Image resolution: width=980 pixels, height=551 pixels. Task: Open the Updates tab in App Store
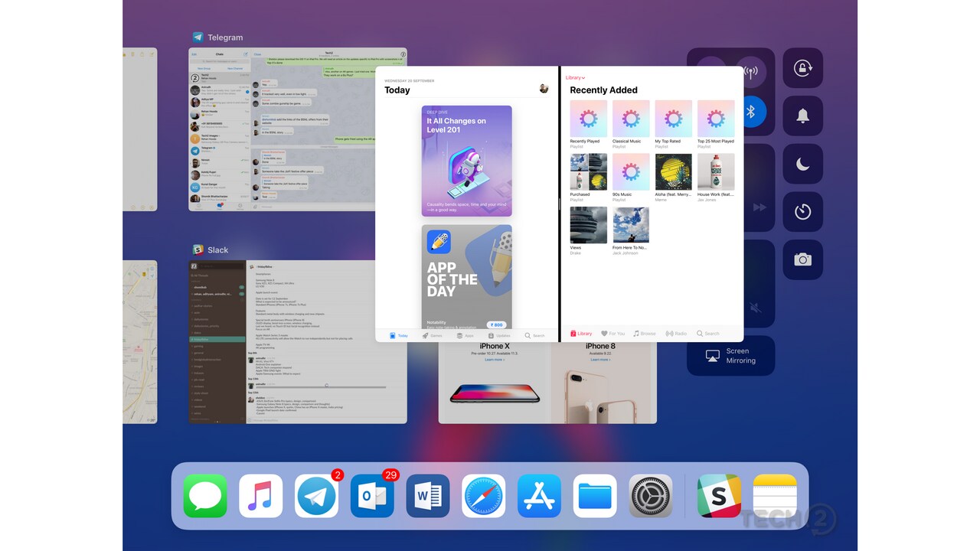tap(499, 335)
